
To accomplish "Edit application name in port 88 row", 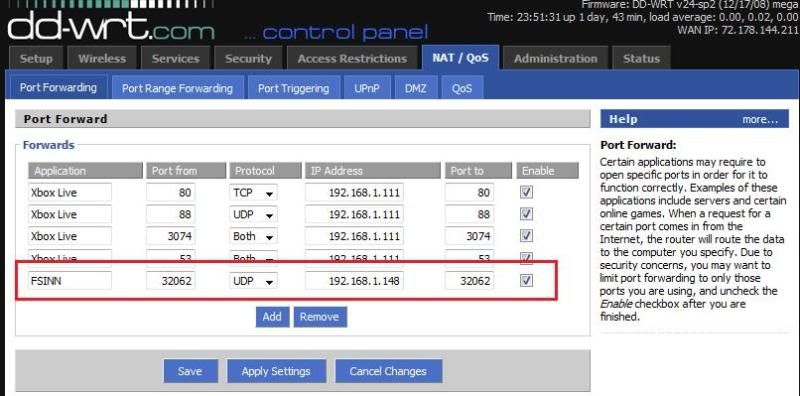I will 70,215.
